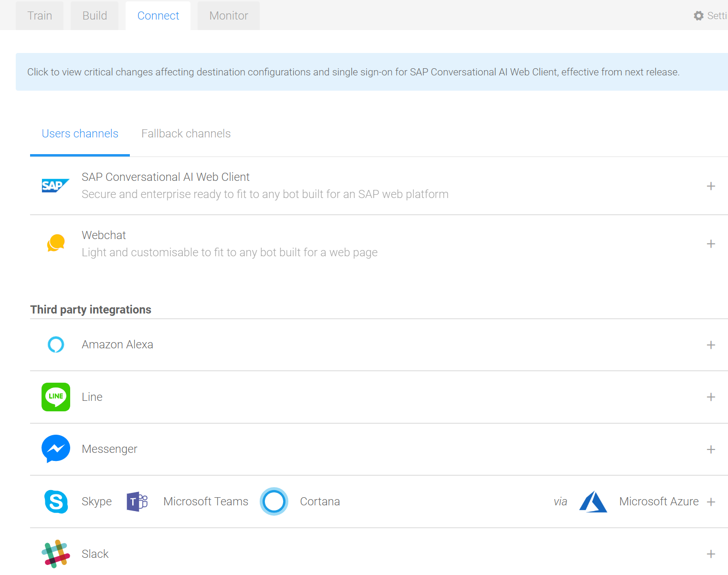Open the critical changes notice banner
This screenshot has height=575, width=728.
coord(353,72)
